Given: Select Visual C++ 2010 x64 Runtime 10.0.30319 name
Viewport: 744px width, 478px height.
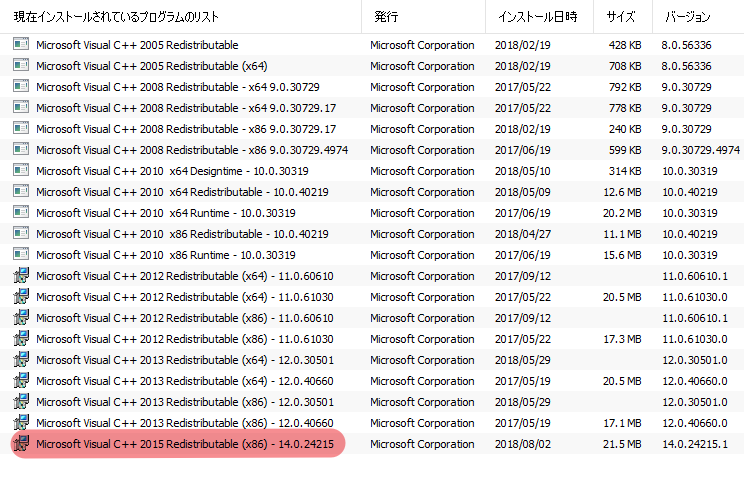Looking at the screenshot, I should (166, 213).
